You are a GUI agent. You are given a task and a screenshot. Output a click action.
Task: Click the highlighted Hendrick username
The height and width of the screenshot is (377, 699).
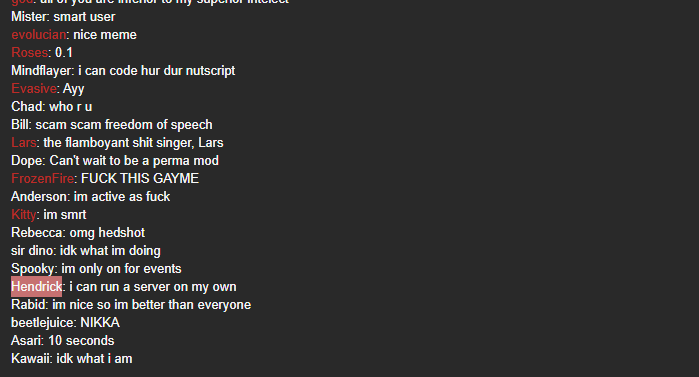[x=37, y=287]
